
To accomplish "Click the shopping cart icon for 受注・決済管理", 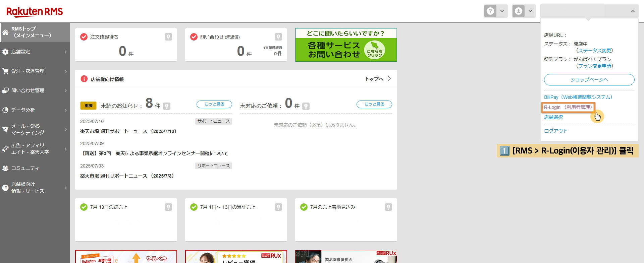I will [x=5, y=71].
